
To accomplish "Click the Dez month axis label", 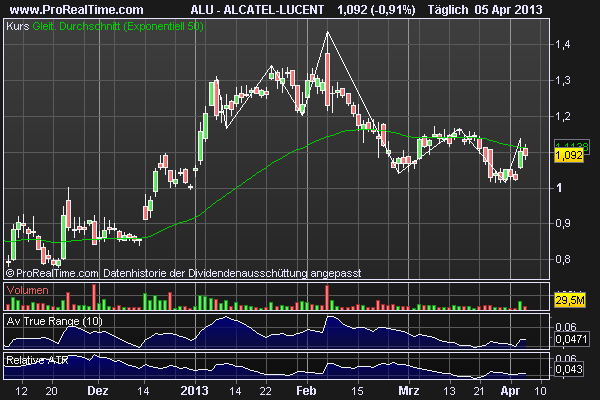I will (98, 391).
